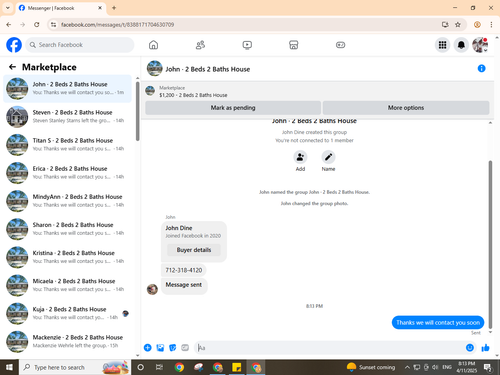Send a thumbs-up like
This screenshot has height=375, width=500.
click(485, 348)
